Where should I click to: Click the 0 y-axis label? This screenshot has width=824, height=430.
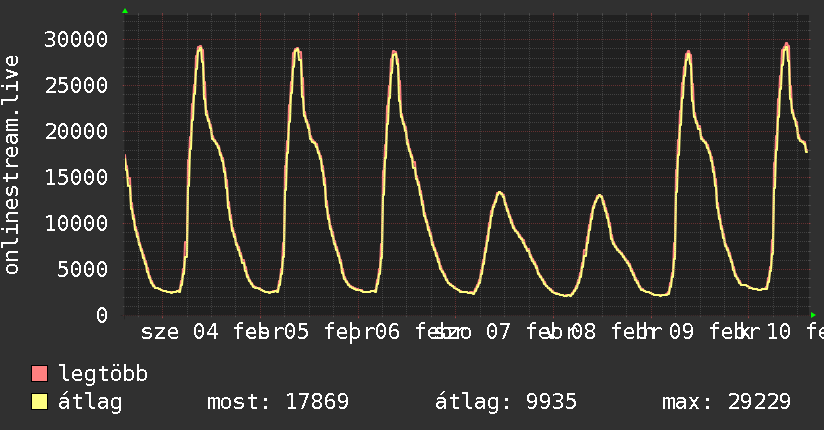tap(102, 315)
